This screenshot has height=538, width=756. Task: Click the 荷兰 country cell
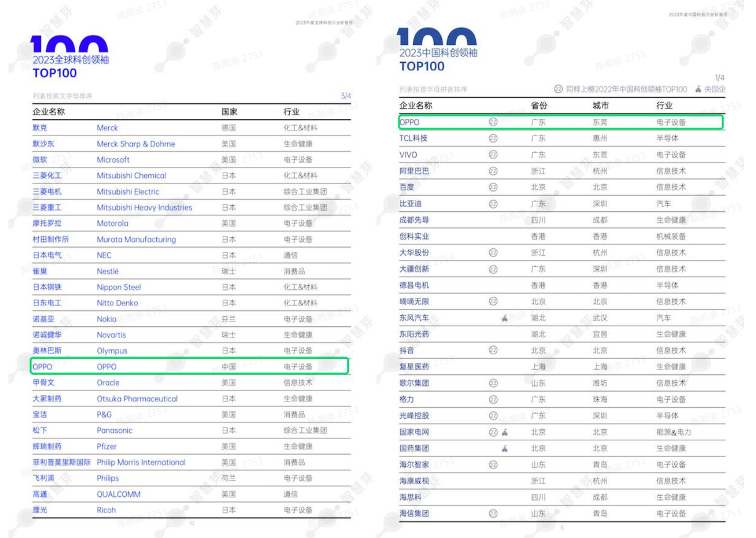point(229,478)
